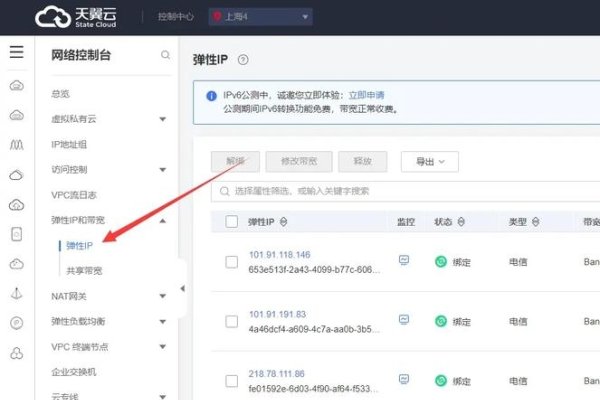This screenshot has width=600, height=400.
Task: Tick the checkbox for 218.78.111.86
Action: point(232,381)
